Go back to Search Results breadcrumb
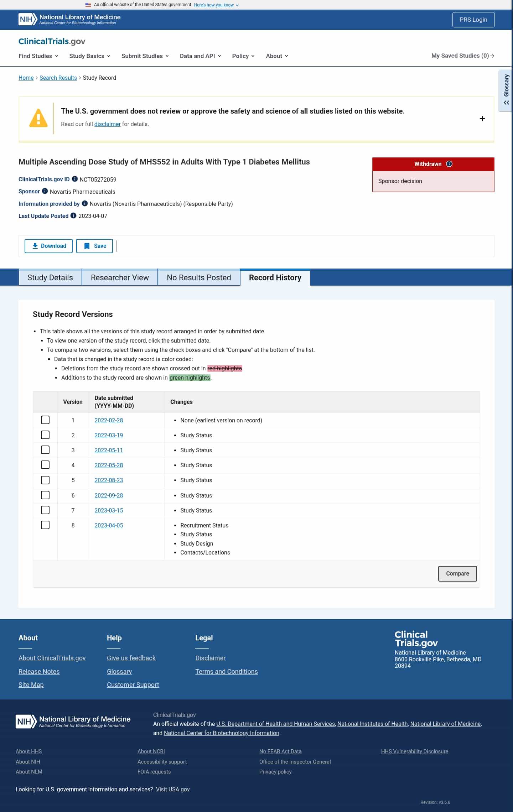 pos(58,78)
